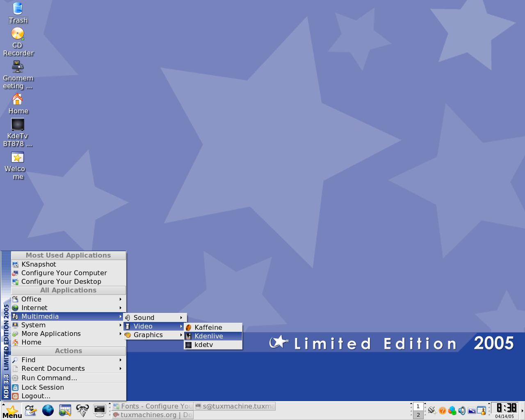Screen dimensions: 525x420
Task: Select Kdenlive from the Video submenu
Action: (213, 336)
